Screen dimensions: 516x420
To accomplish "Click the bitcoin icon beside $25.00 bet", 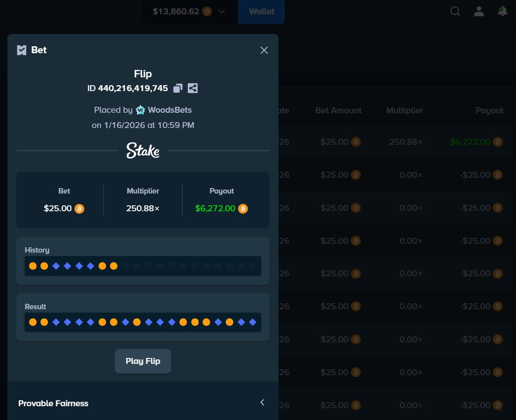I will [79, 208].
